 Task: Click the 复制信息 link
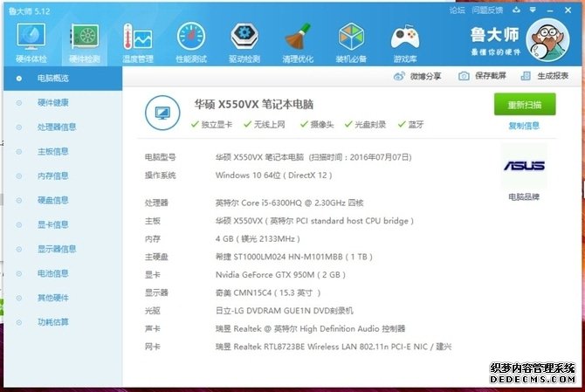point(524,126)
